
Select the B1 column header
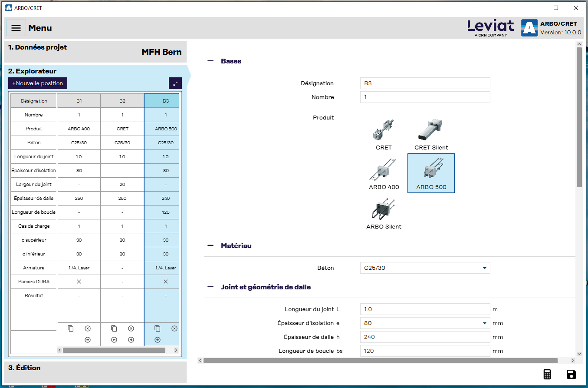tap(79, 101)
